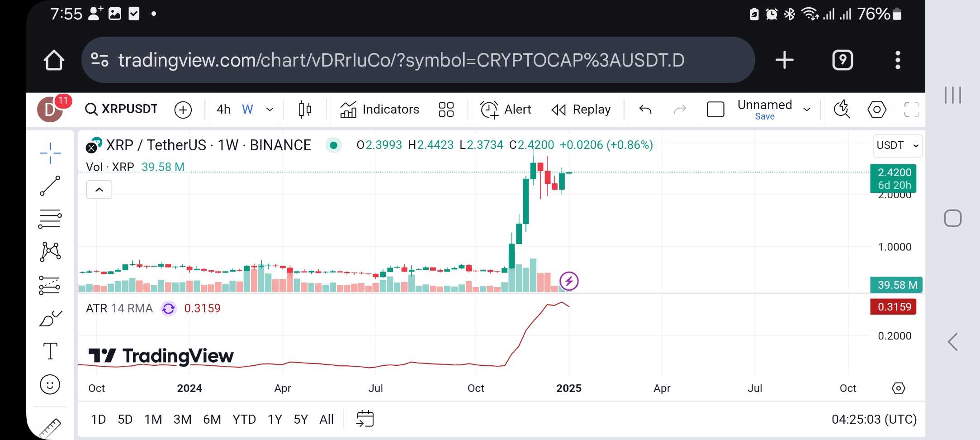Open the go to date calendar icon

[365, 419]
